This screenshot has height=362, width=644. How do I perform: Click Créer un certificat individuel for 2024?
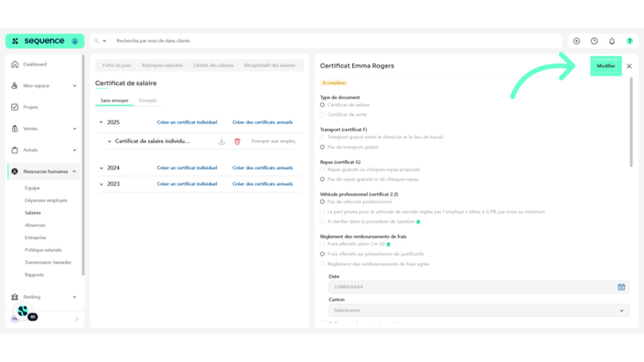(x=187, y=167)
